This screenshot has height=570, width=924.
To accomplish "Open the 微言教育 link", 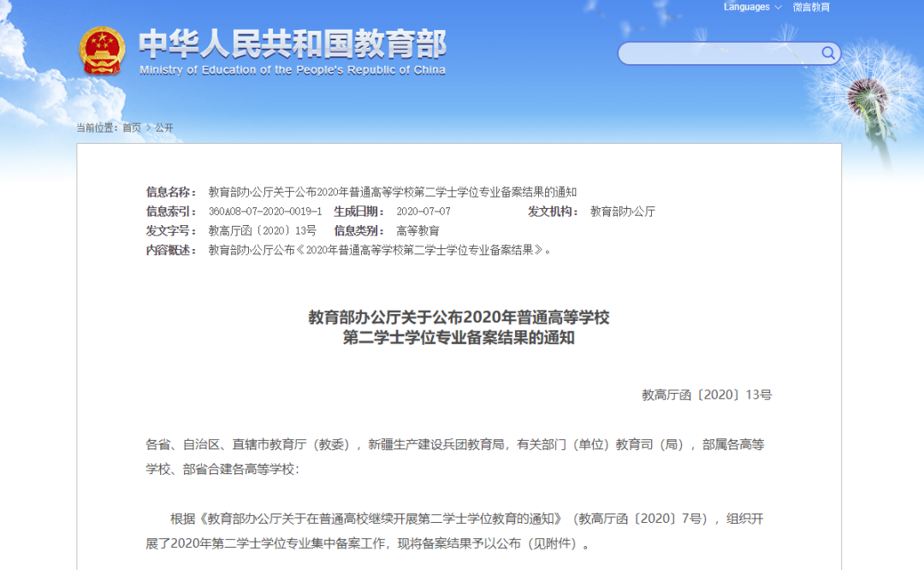I will pos(810,8).
